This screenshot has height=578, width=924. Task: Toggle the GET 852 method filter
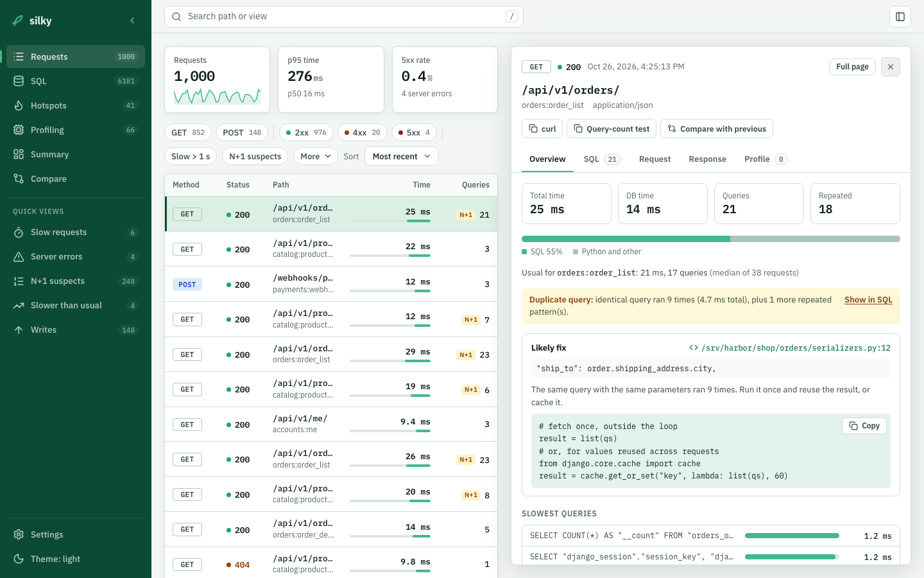(x=188, y=132)
